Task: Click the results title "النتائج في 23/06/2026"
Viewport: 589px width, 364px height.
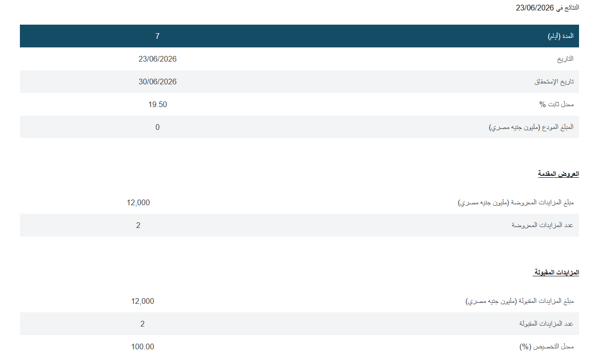Action: tap(547, 8)
